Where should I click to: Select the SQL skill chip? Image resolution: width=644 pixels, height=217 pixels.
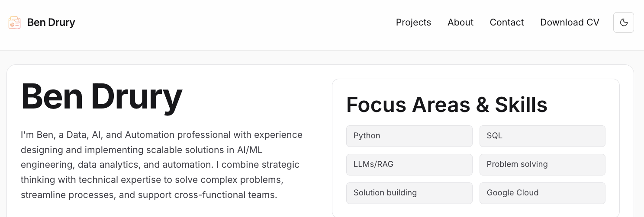pyautogui.click(x=542, y=136)
